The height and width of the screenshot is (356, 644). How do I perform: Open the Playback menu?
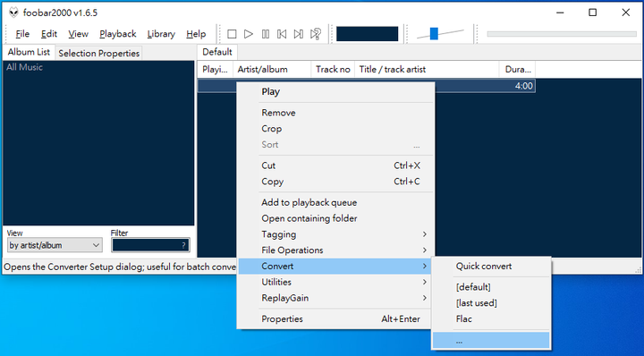pyautogui.click(x=118, y=34)
